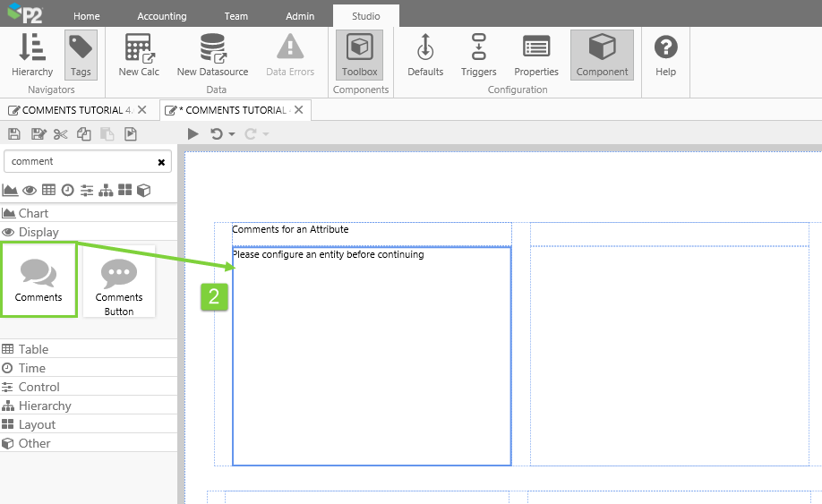Open the Admin ribbon tab
This screenshot has height=504, width=822.
click(300, 16)
